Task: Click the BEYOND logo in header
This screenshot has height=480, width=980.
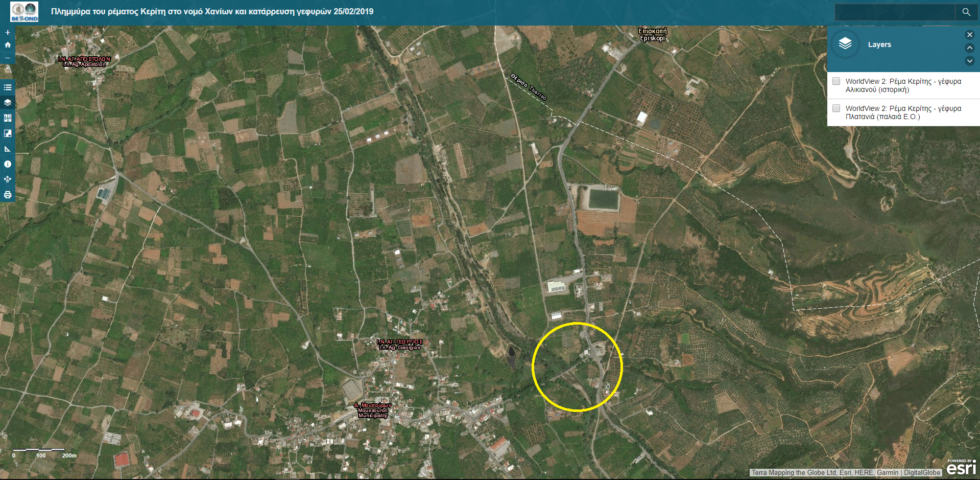Action: coord(25,12)
